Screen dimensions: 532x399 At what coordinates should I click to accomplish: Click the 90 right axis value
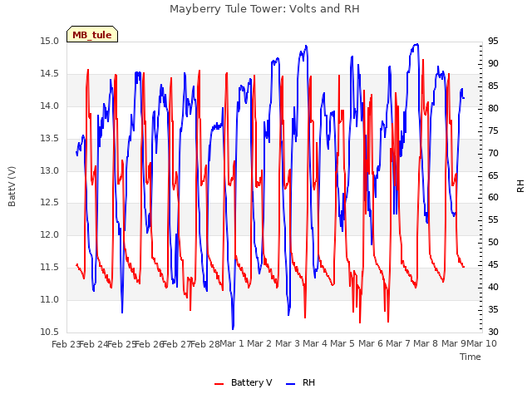pyautogui.click(x=493, y=63)
